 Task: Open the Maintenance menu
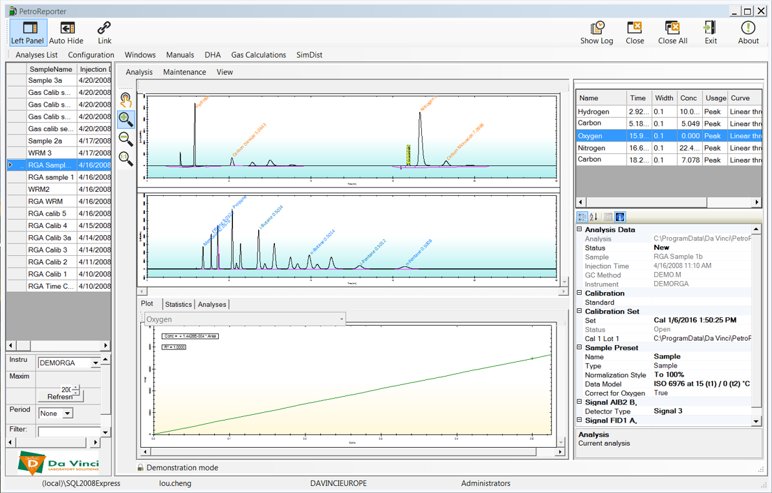pyautogui.click(x=185, y=72)
